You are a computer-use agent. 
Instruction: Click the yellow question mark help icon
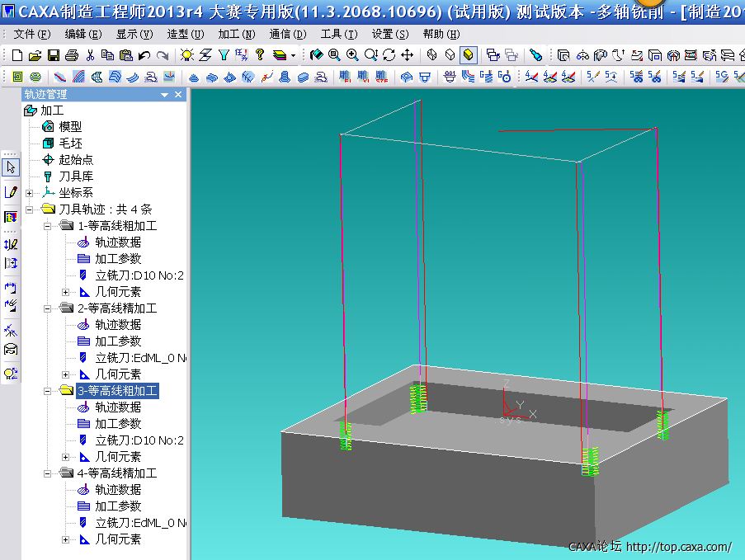click(x=260, y=55)
